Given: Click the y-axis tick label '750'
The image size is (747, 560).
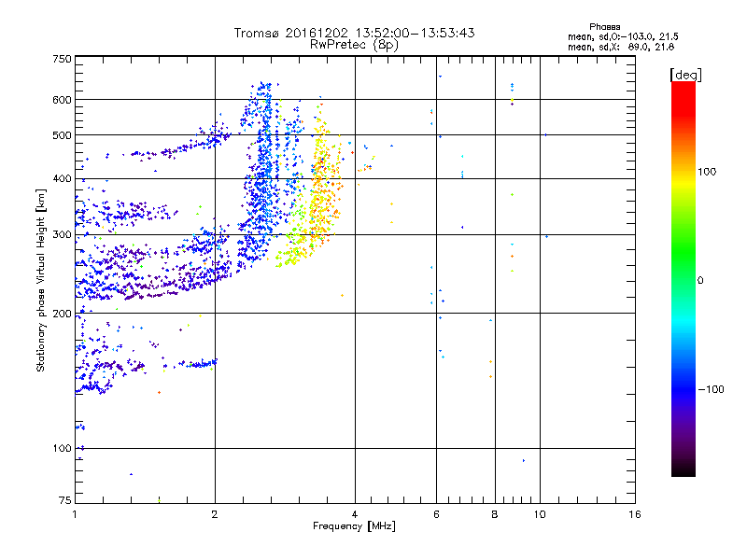Looking at the screenshot, I should tap(62, 59).
